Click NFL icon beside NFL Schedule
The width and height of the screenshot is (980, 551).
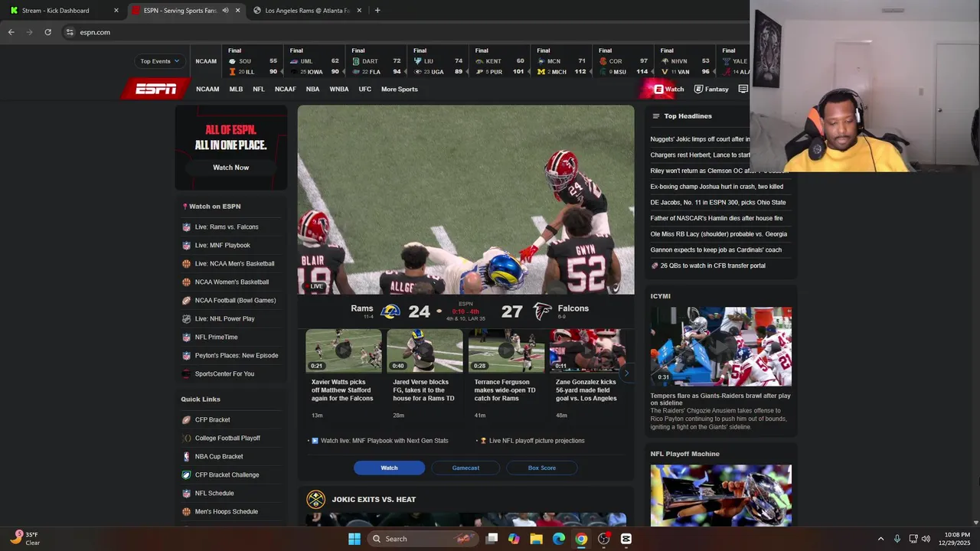186,494
